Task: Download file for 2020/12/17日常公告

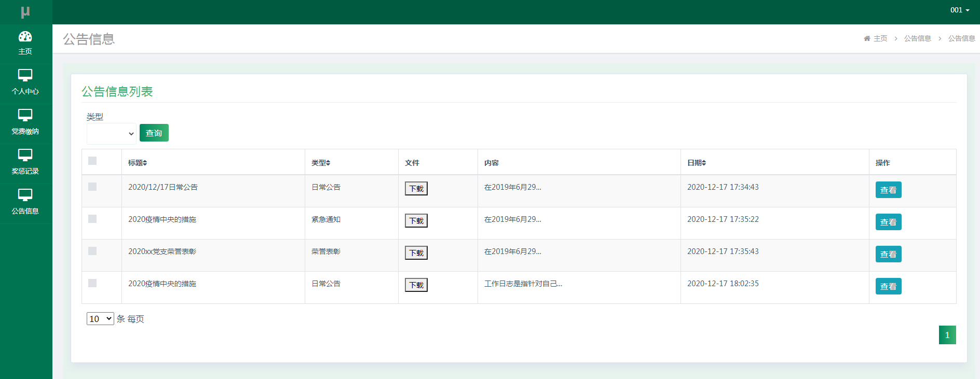Action: click(x=416, y=188)
